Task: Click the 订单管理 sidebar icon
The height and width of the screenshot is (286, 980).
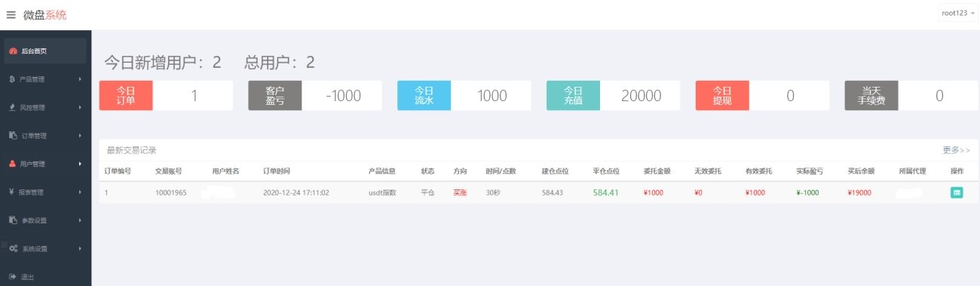Action: tap(13, 136)
